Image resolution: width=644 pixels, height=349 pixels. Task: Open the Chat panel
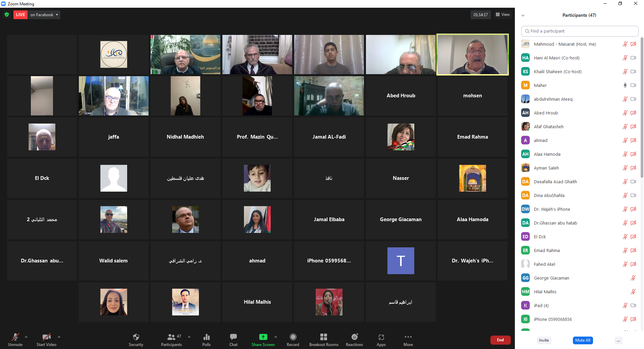tap(233, 337)
